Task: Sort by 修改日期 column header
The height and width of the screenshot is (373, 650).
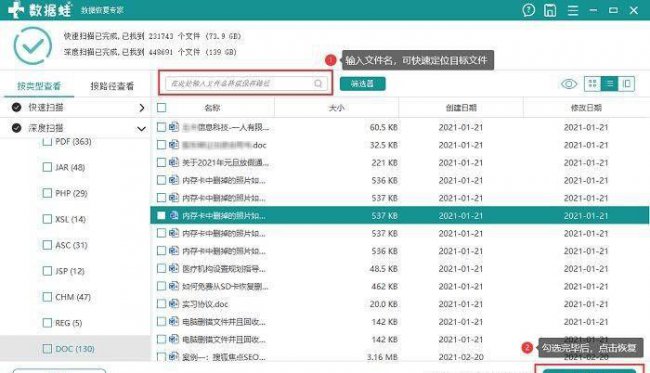Action: (x=586, y=108)
